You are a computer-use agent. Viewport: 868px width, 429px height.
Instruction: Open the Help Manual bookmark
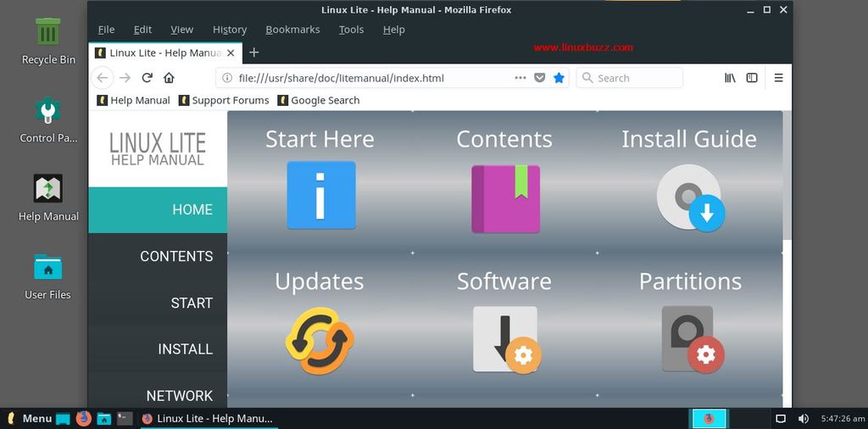coord(133,100)
